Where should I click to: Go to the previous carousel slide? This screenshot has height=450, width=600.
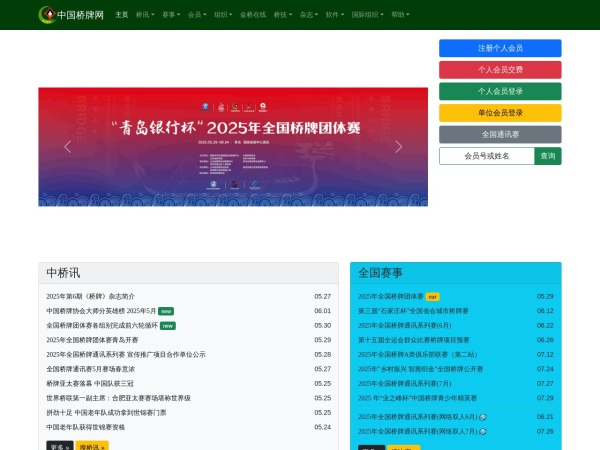[68, 147]
